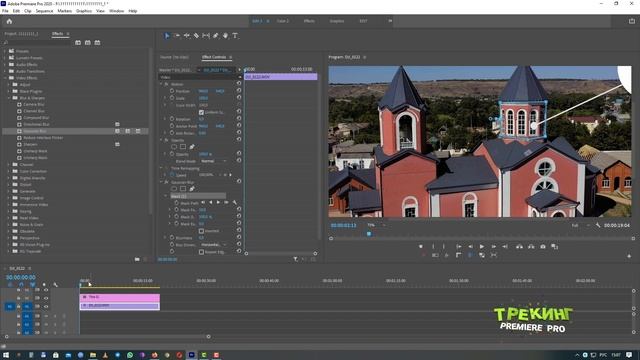Click Quick Export icon at top right
The width and height of the screenshot is (640, 360).
(632, 21)
